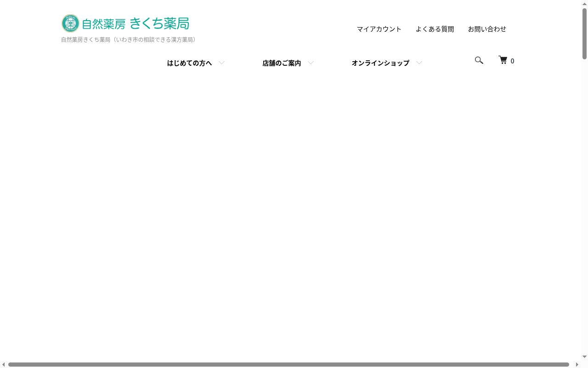Click the scroll down arrow
Image resolution: width=588 pixels, height=368 pixels.
coord(585,357)
